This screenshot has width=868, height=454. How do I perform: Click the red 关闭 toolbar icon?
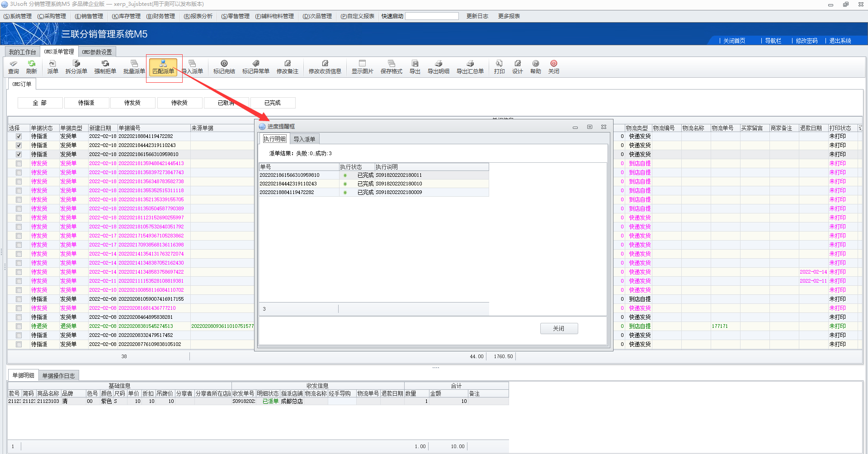554,67
